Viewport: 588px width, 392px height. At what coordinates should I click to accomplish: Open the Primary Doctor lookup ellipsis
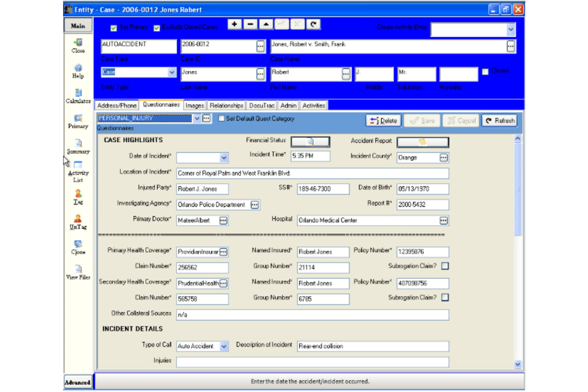(223, 220)
